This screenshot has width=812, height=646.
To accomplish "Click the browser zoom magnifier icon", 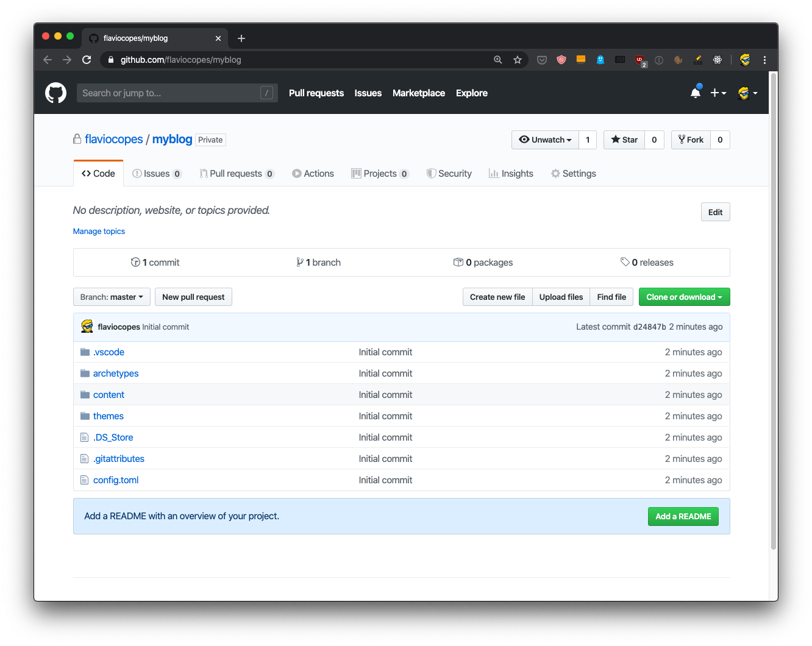I will click(x=498, y=60).
